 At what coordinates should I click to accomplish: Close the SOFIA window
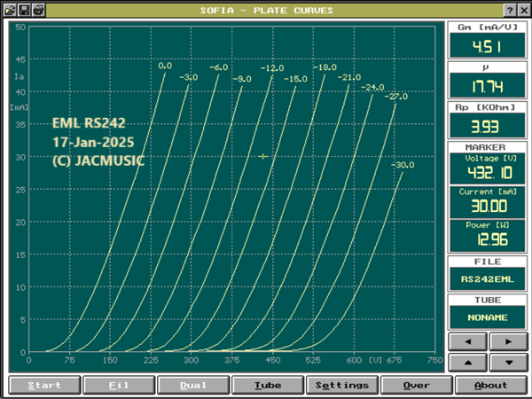(x=524, y=11)
